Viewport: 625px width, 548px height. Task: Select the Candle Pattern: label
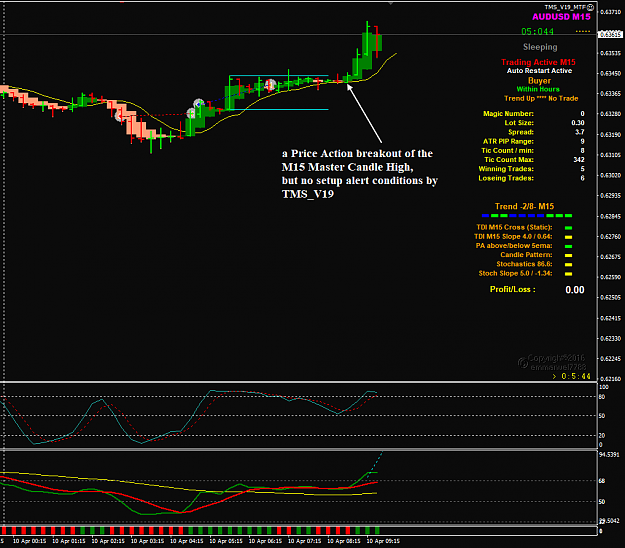pyautogui.click(x=527, y=255)
